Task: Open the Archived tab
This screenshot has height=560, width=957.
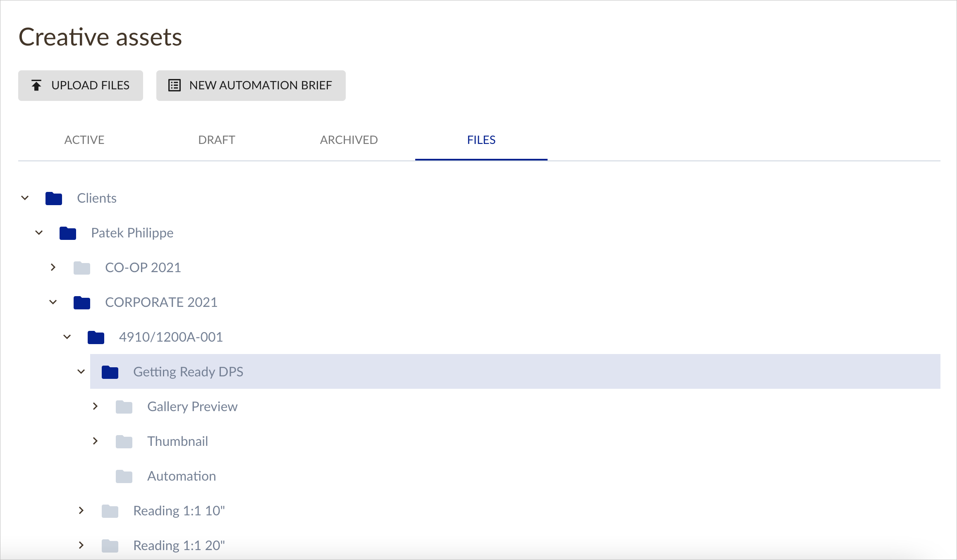Action: click(349, 140)
